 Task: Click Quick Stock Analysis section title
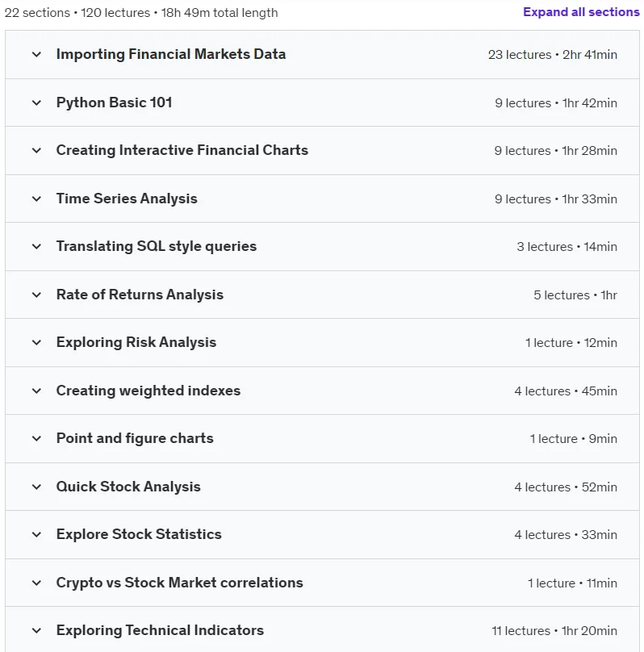pyautogui.click(x=128, y=487)
